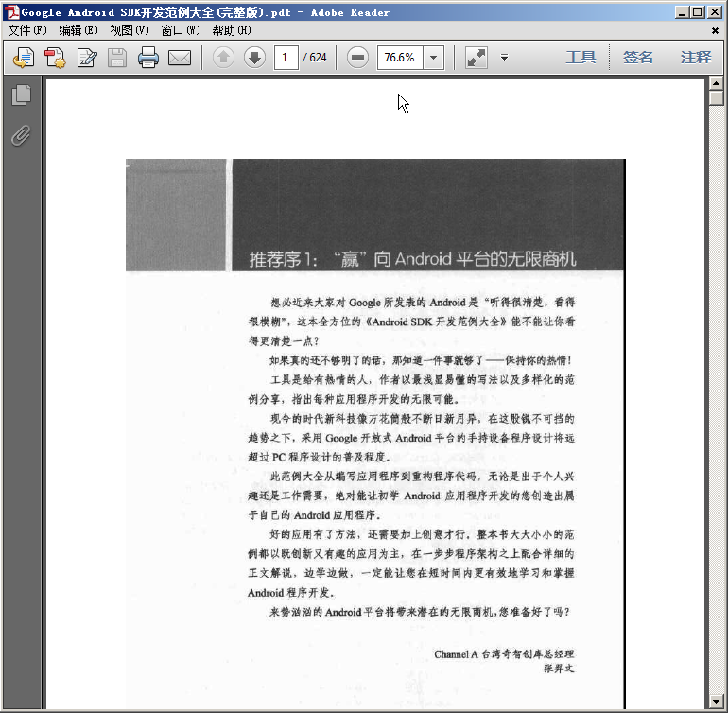Send the file by email envelope icon

[180, 58]
